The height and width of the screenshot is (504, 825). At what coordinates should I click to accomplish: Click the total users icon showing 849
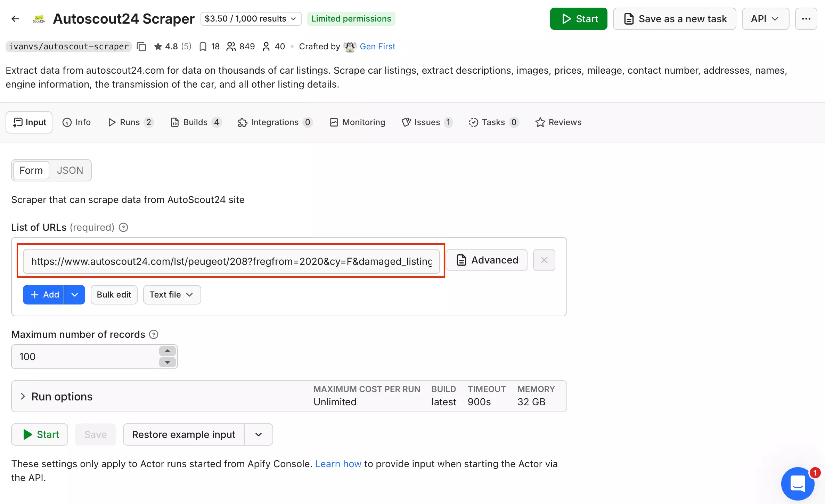(231, 47)
